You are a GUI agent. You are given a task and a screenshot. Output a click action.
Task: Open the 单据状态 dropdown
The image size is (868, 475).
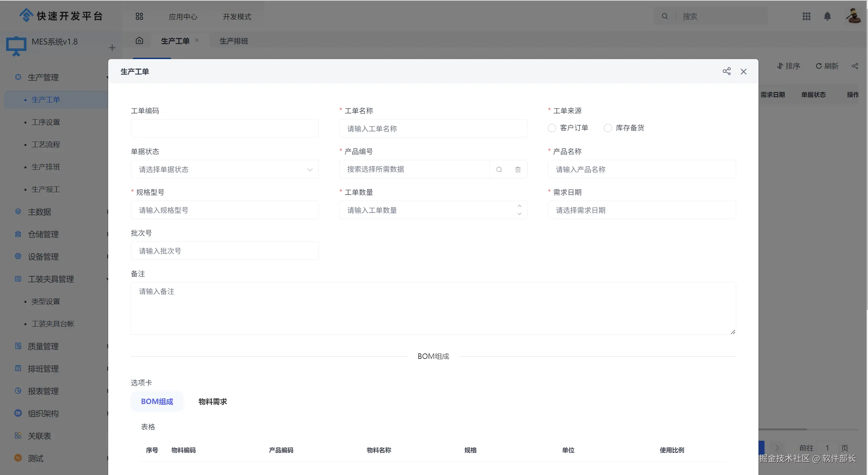pyautogui.click(x=225, y=169)
